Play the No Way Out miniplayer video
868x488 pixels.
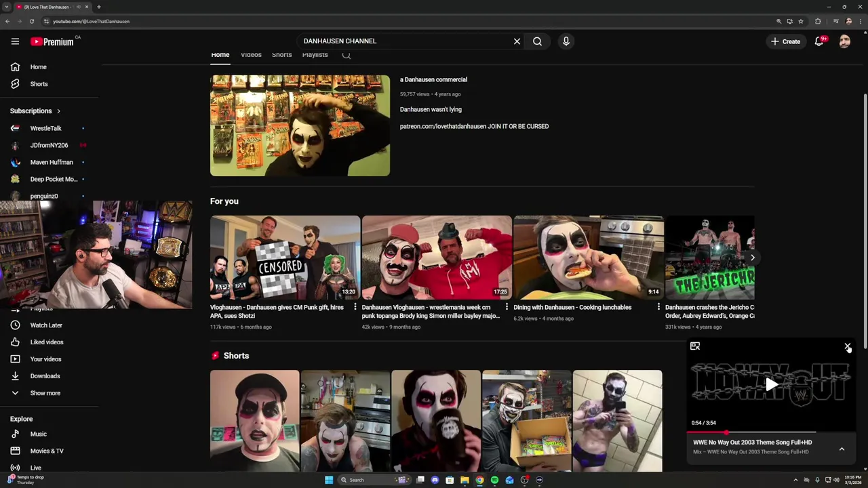772,385
